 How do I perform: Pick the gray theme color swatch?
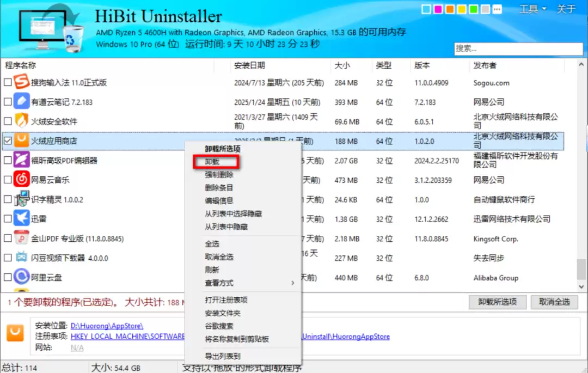click(x=485, y=9)
